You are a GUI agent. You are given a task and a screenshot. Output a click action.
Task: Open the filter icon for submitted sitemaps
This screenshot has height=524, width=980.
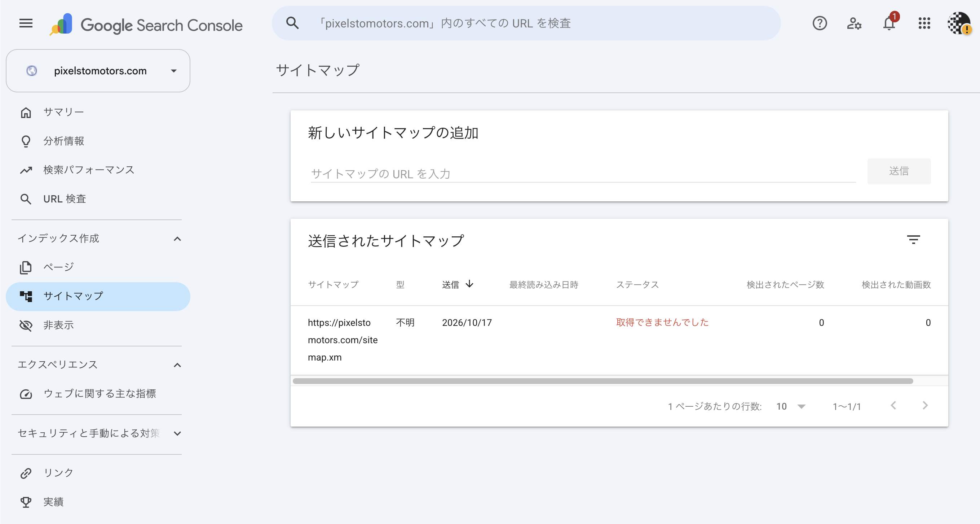tap(913, 240)
